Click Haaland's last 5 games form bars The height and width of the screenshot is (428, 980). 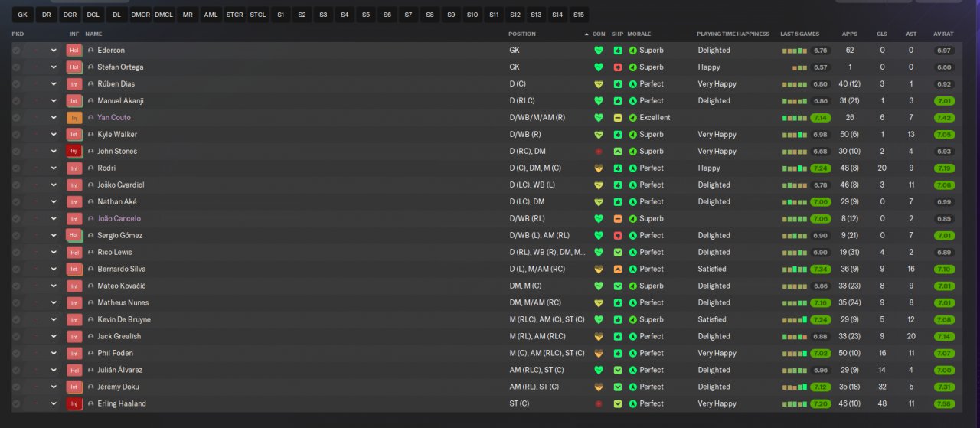pos(795,404)
